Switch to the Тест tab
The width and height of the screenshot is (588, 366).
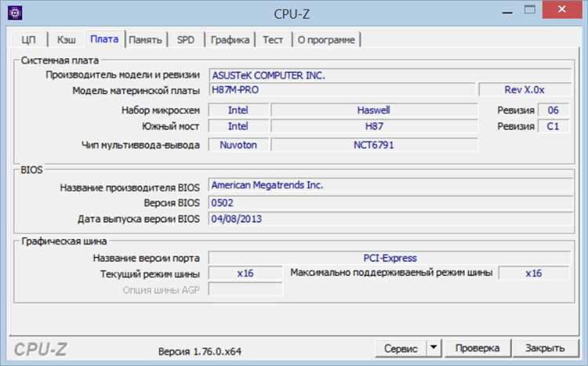pyautogui.click(x=273, y=39)
